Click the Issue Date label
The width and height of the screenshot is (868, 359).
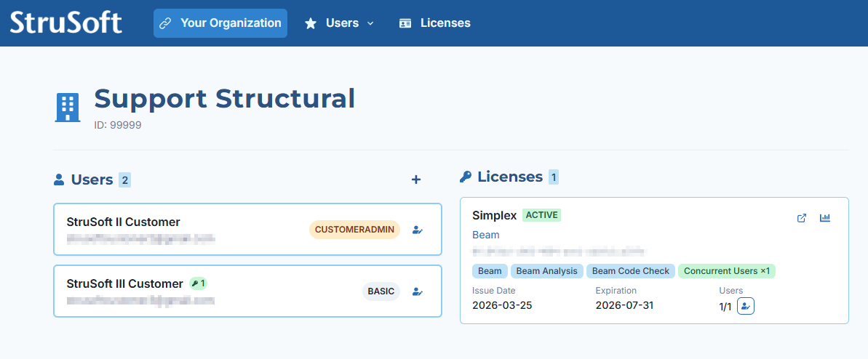click(x=494, y=291)
